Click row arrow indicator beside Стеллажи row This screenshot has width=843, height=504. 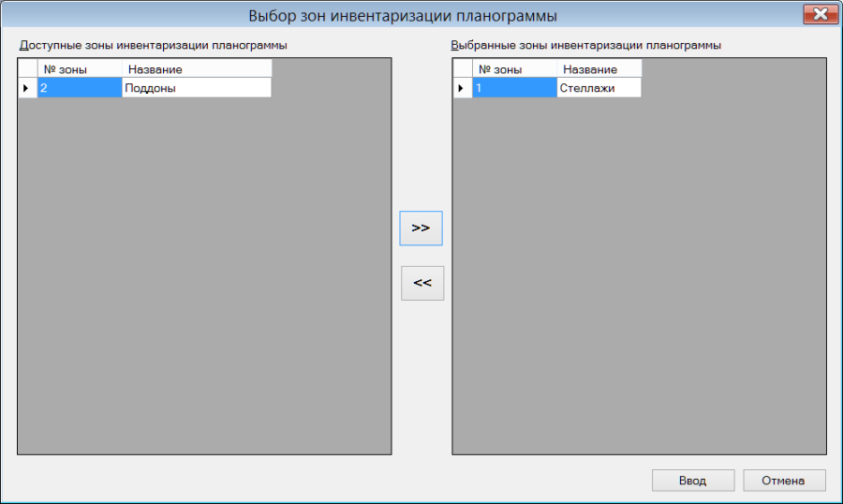click(x=463, y=88)
